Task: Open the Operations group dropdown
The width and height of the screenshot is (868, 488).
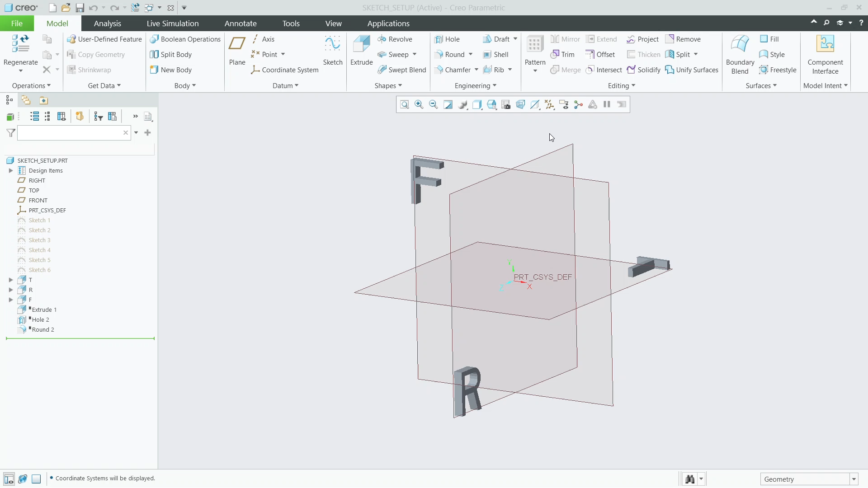Action: pyautogui.click(x=31, y=86)
